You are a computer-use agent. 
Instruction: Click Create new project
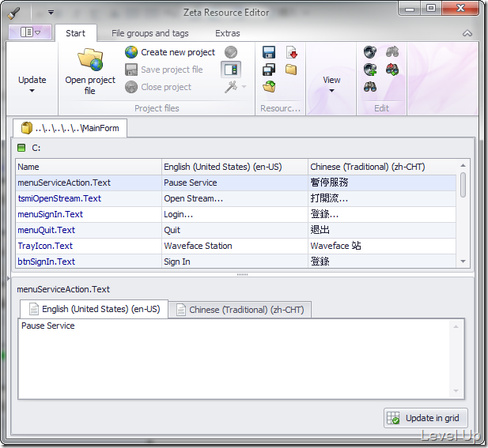point(170,52)
